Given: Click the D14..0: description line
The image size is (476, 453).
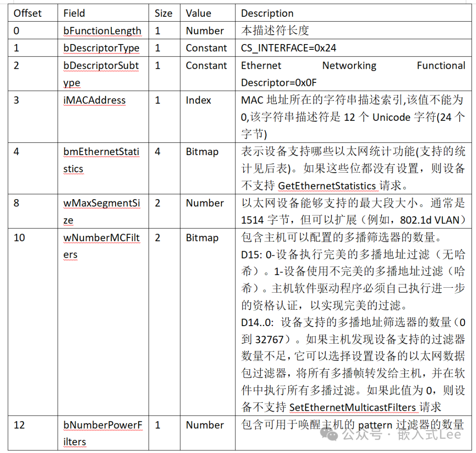Looking at the screenshot, I should pyautogui.click(x=353, y=322).
